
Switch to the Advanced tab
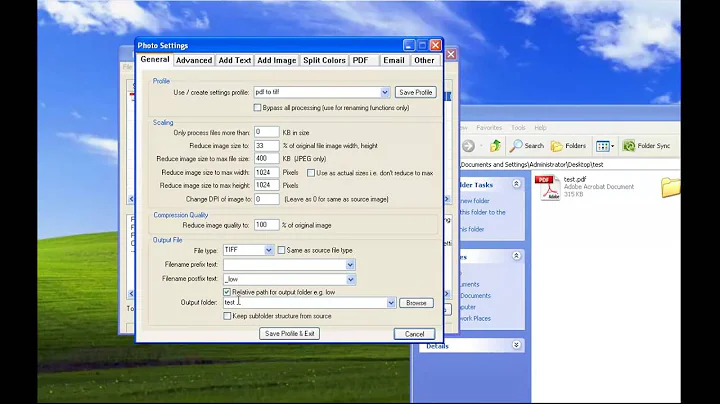194,60
